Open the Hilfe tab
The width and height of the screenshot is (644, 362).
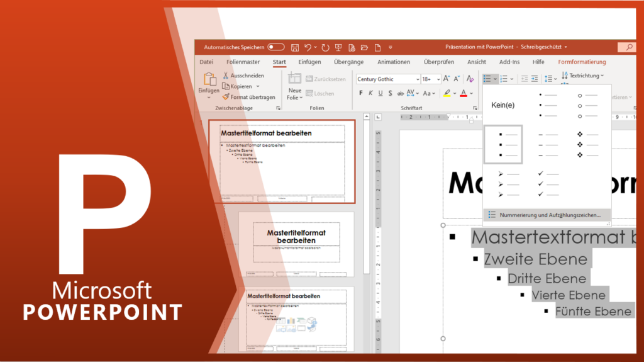[x=538, y=62]
